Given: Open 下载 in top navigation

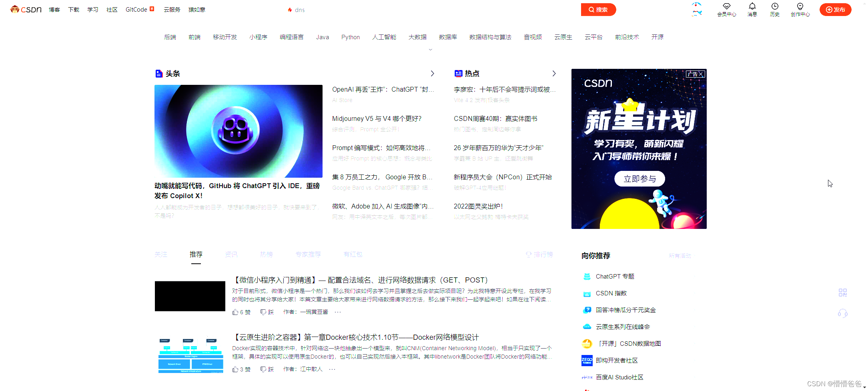Looking at the screenshot, I should coord(74,10).
